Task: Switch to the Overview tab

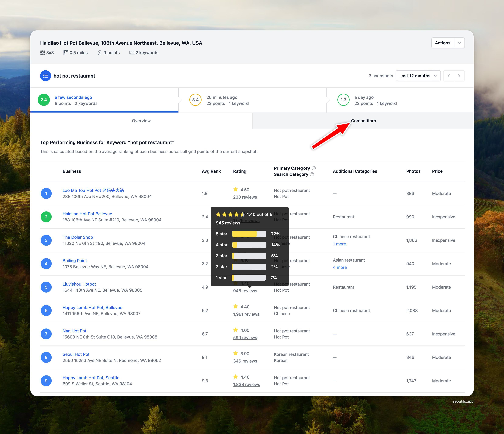Action: tap(141, 121)
